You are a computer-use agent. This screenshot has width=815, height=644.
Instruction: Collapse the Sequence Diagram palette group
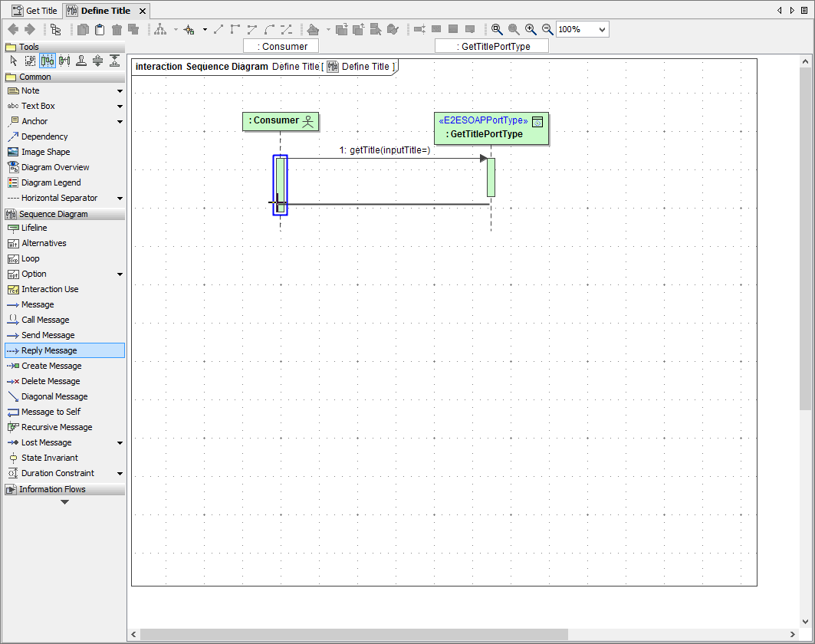(x=54, y=214)
